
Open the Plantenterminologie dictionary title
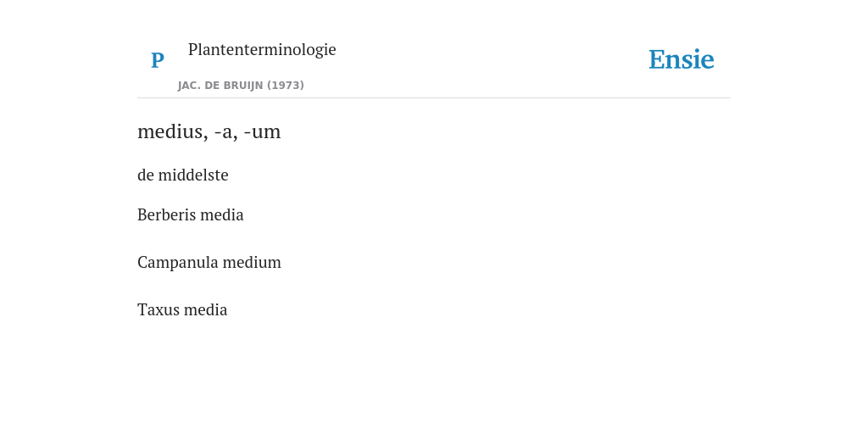(x=262, y=50)
